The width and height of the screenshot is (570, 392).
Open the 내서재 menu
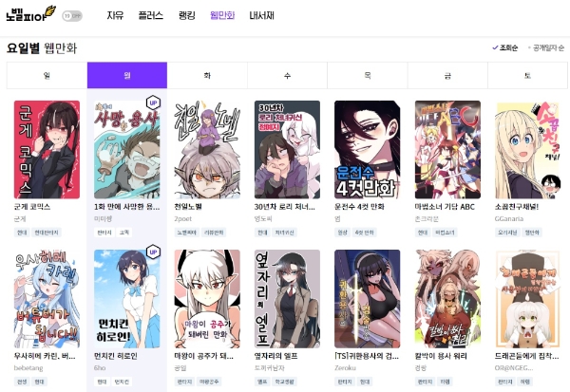262,15
